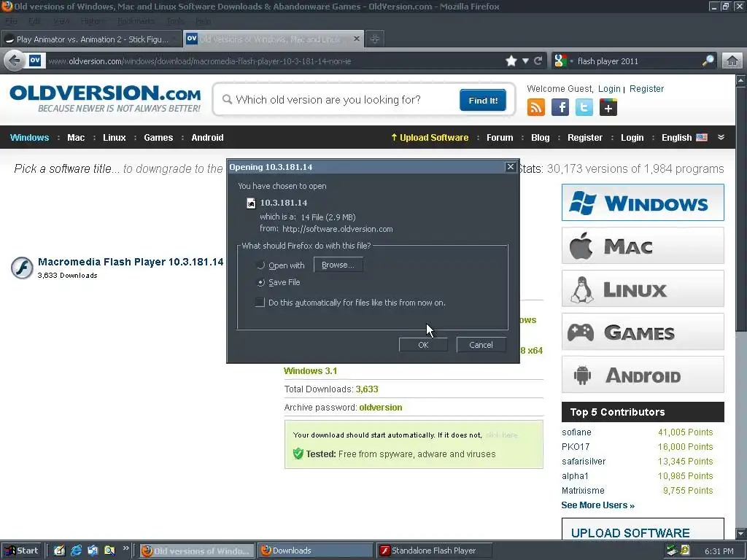Click the Windows item in the navigation bar
Screen dimensions: 747x560
29,138
